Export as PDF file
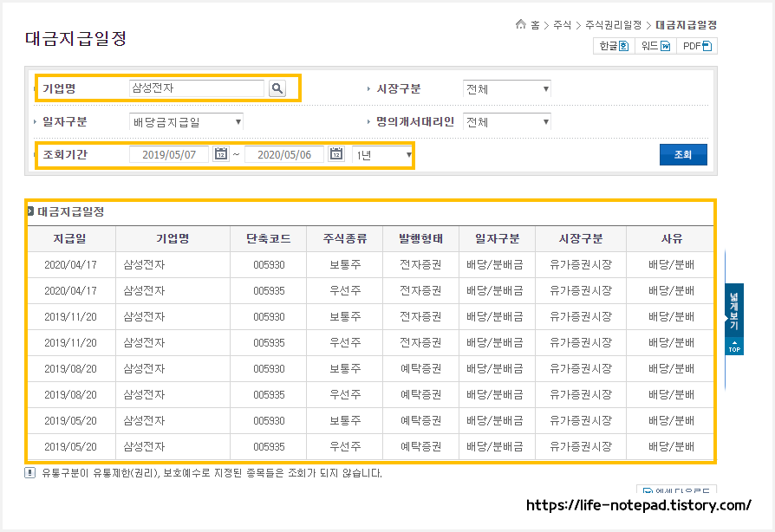The image size is (775, 532). point(697,46)
